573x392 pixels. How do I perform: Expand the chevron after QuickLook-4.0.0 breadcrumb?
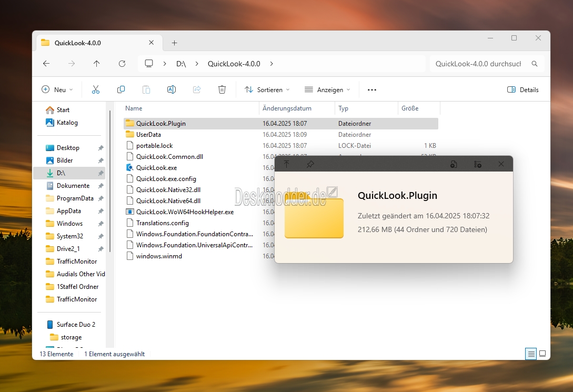[x=272, y=64]
